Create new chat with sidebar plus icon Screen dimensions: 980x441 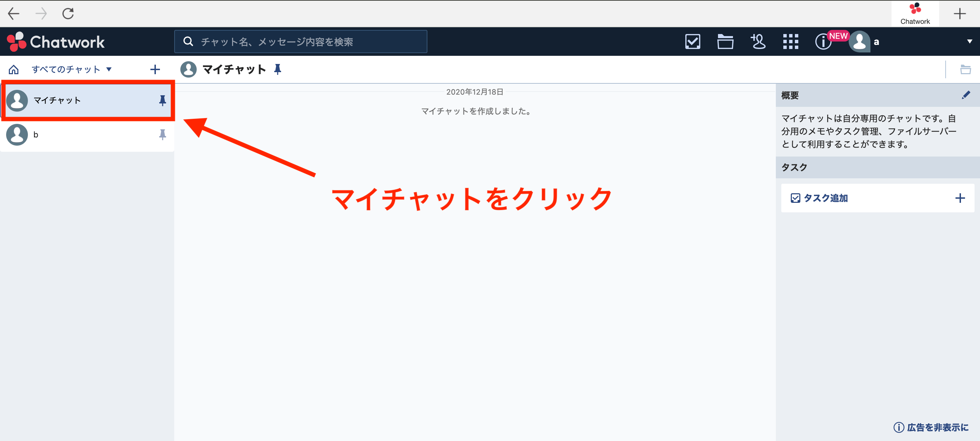coord(155,69)
